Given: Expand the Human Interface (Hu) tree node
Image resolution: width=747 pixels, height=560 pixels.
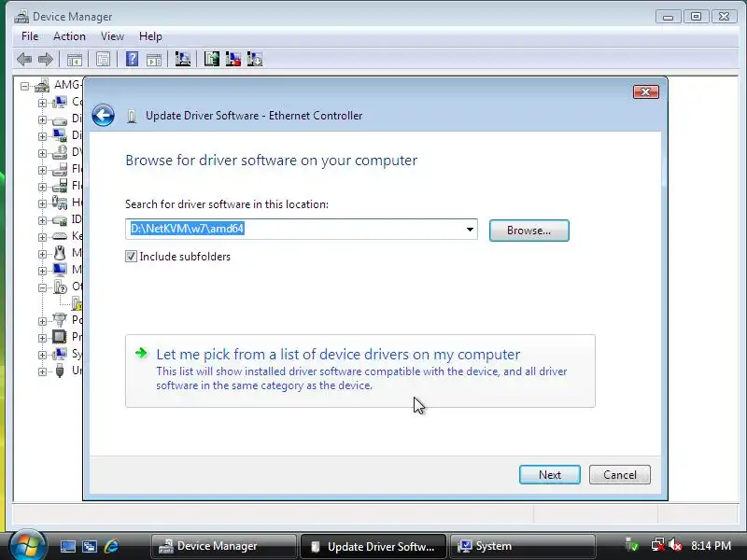Looking at the screenshot, I should coord(42,203).
